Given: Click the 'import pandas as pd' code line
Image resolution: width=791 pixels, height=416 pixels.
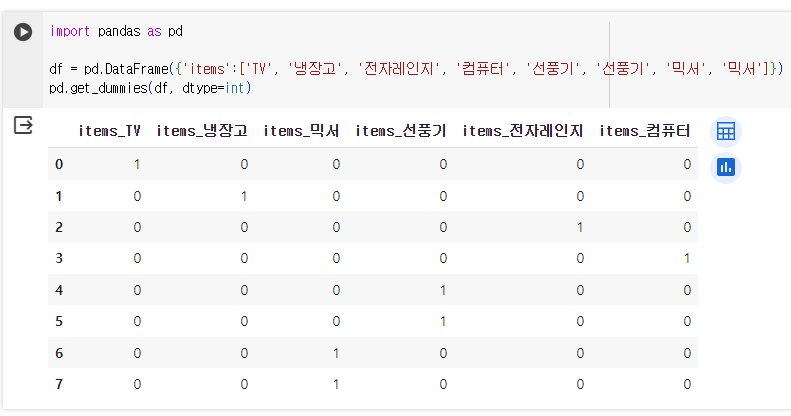Looking at the screenshot, I should pos(116,31).
